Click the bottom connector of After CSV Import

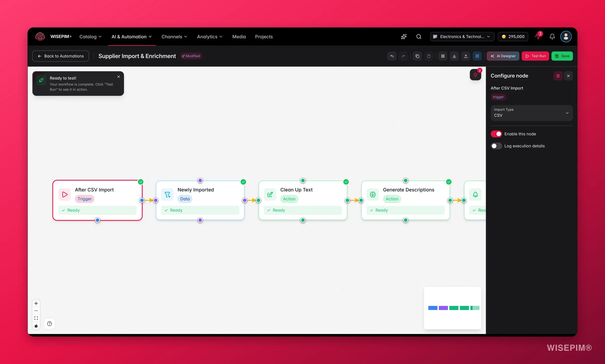[97, 220]
